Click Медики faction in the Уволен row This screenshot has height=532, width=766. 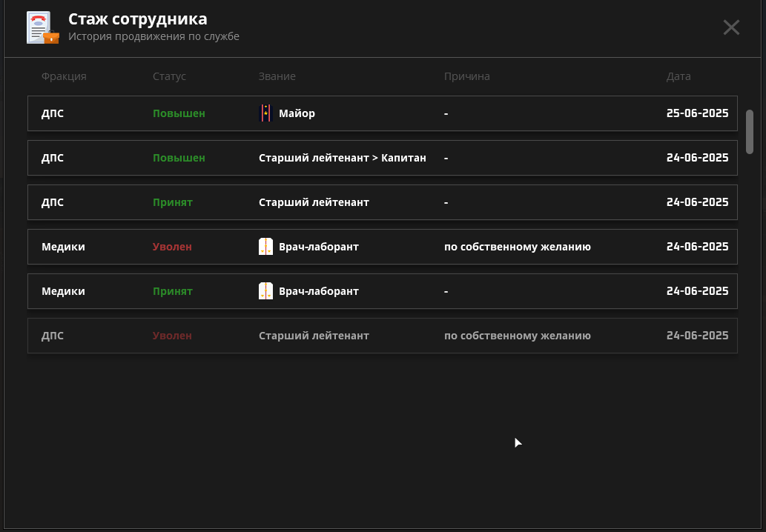pyautogui.click(x=63, y=247)
